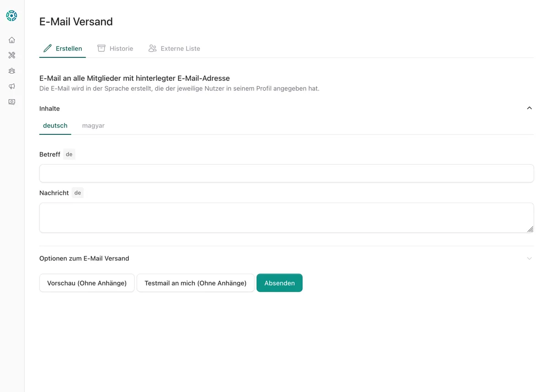
Task: Click the teal app logo at top left
Action: [11, 15]
